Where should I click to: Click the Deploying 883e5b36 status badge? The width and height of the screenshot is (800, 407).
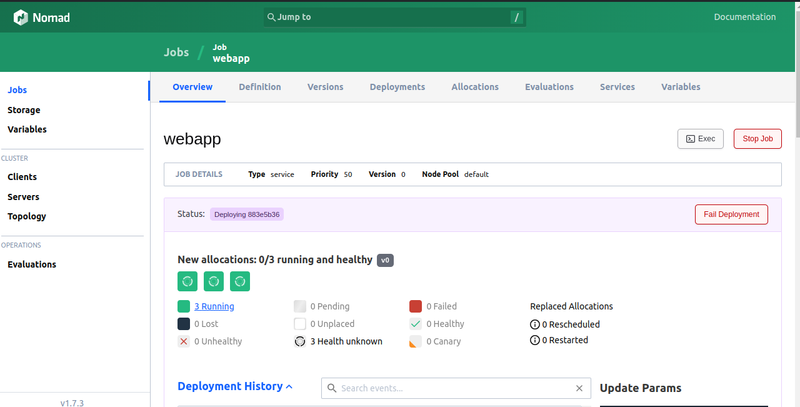coord(246,214)
